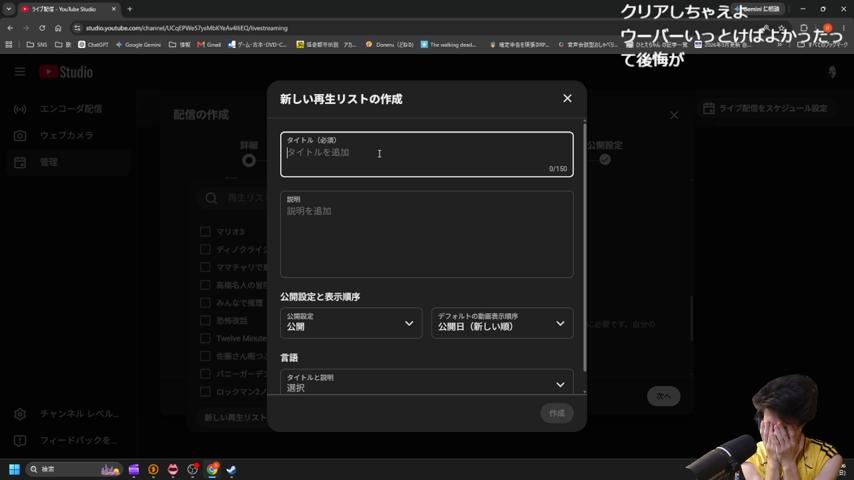Click the browser home icon
The image size is (854, 480).
(x=58, y=28)
